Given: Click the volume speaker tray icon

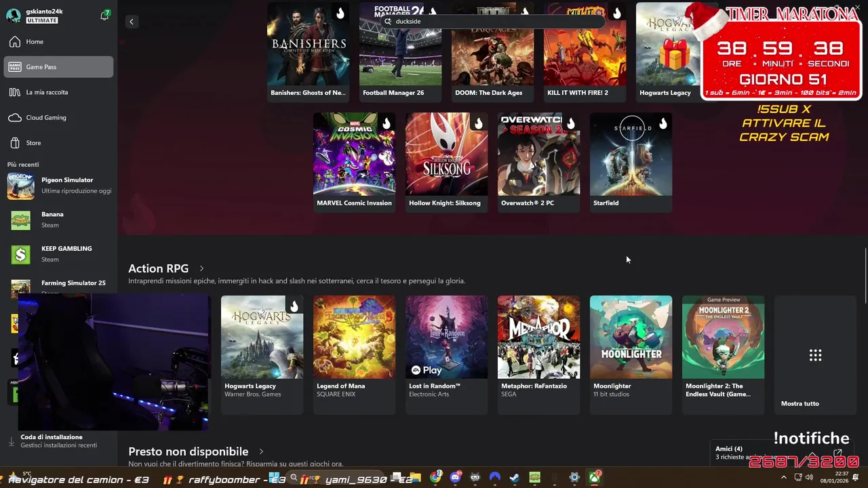Looking at the screenshot, I should coord(809,478).
